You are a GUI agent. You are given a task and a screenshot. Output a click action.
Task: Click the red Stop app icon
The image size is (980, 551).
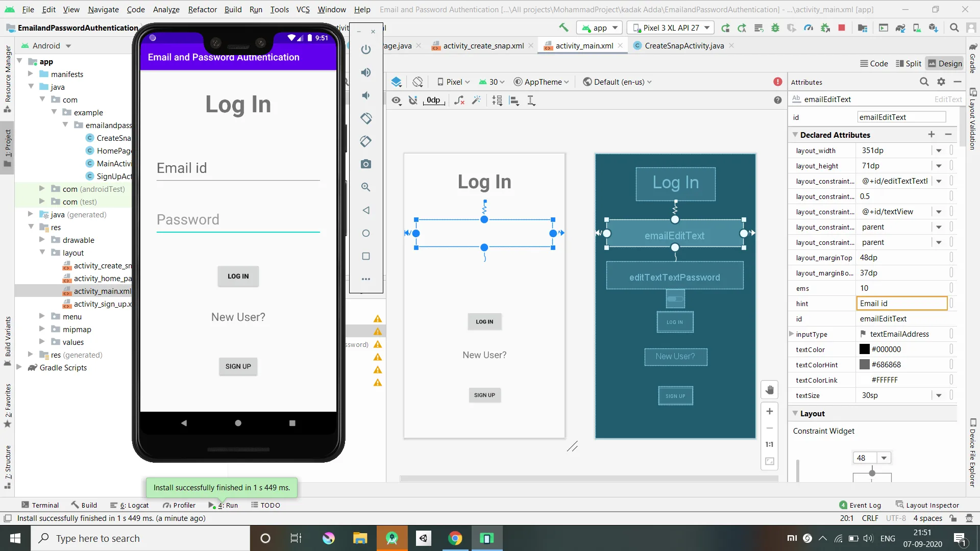[842, 28]
